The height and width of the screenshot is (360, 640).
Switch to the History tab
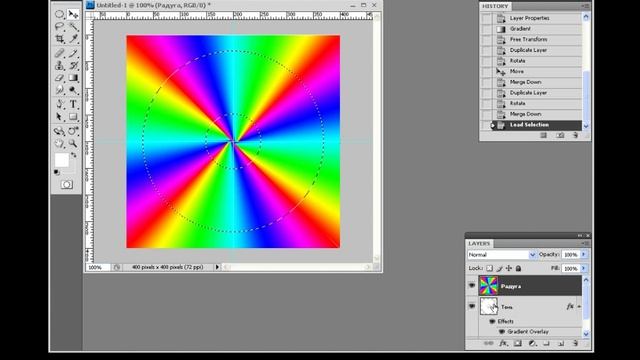click(x=495, y=6)
